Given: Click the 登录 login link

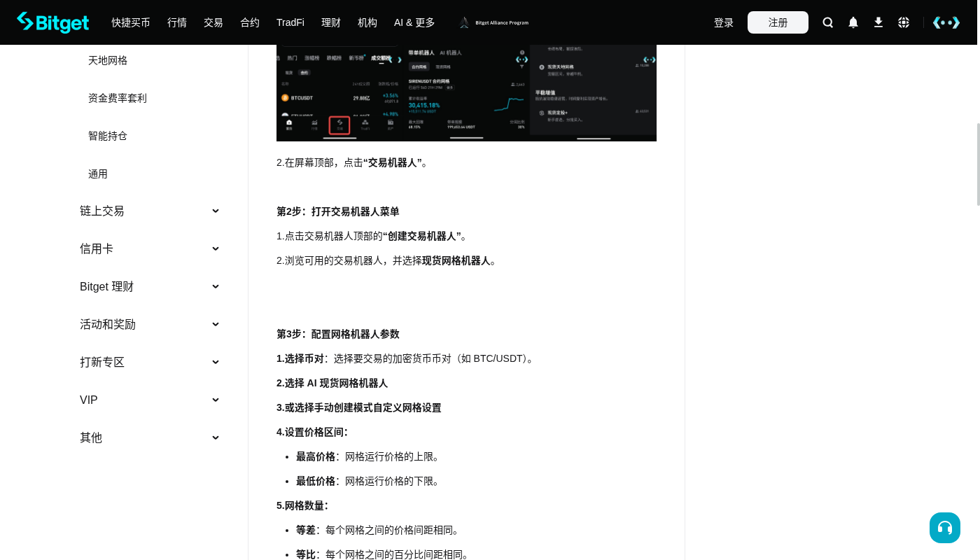Looking at the screenshot, I should [724, 22].
